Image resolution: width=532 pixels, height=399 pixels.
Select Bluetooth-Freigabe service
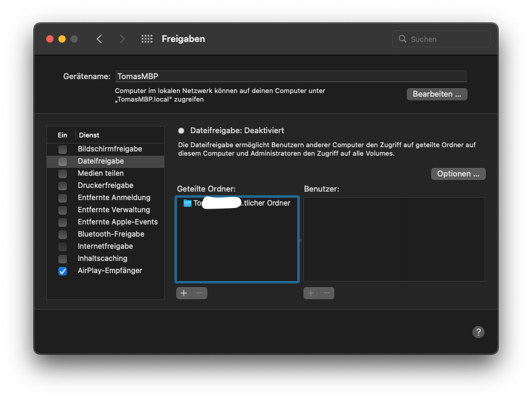(x=106, y=234)
